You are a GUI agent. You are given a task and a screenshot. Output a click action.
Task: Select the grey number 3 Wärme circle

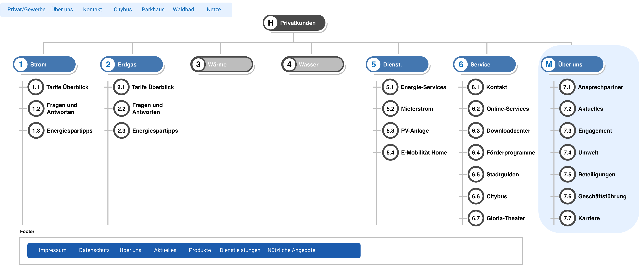click(x=198, y=64)
